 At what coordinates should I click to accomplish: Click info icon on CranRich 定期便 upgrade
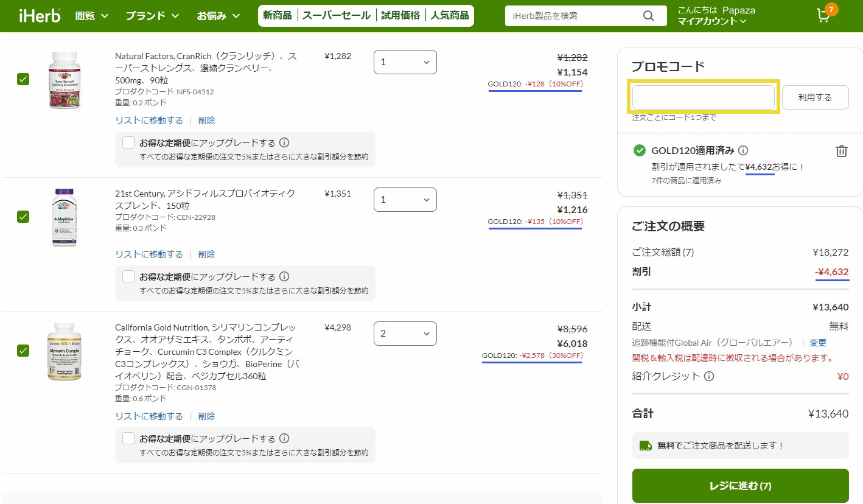point(284,143)
